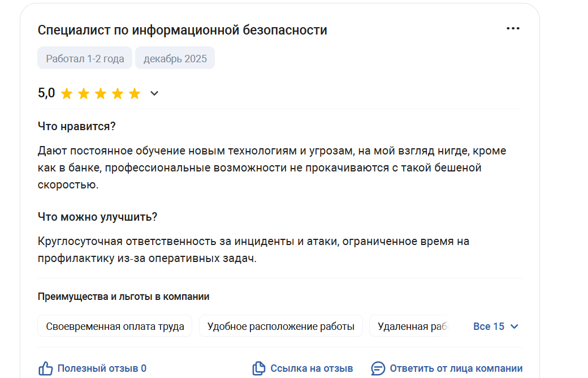Screen dimensions: 588x378
Task: Expand the rating details chevron
Action: coord(154,94)
